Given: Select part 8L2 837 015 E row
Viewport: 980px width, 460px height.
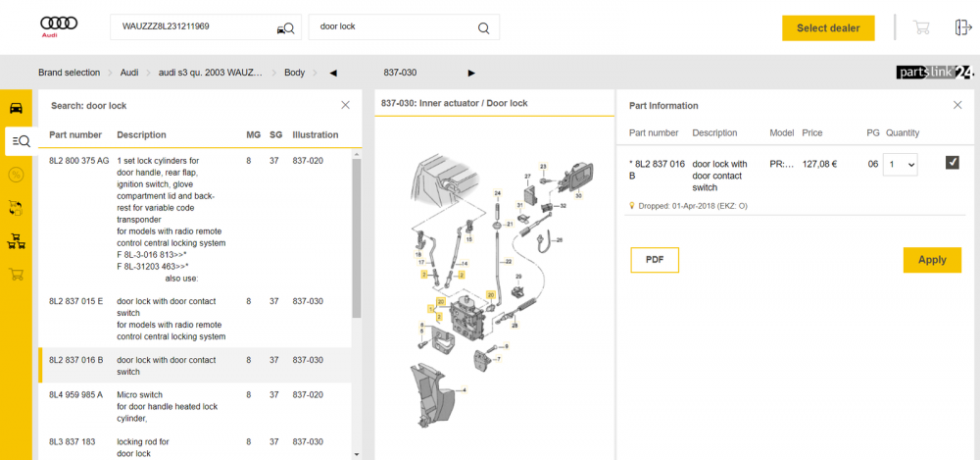Looking at the screenshot, I should (x=195, y=319).
